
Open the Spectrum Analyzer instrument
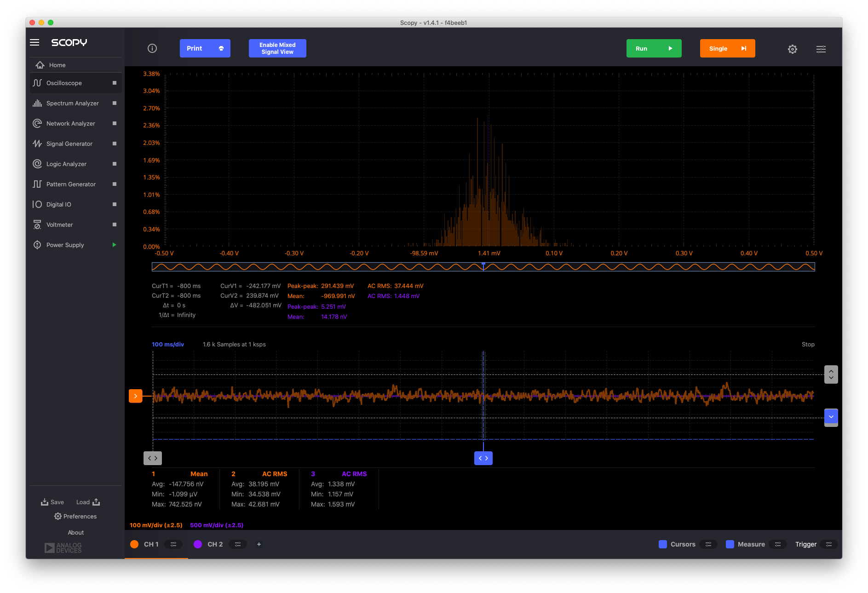72,103
